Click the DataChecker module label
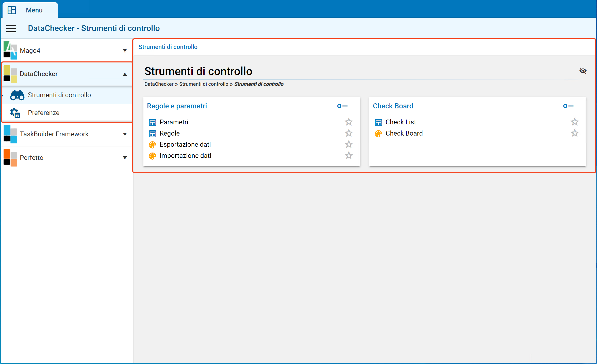 (x=39, y=74)
